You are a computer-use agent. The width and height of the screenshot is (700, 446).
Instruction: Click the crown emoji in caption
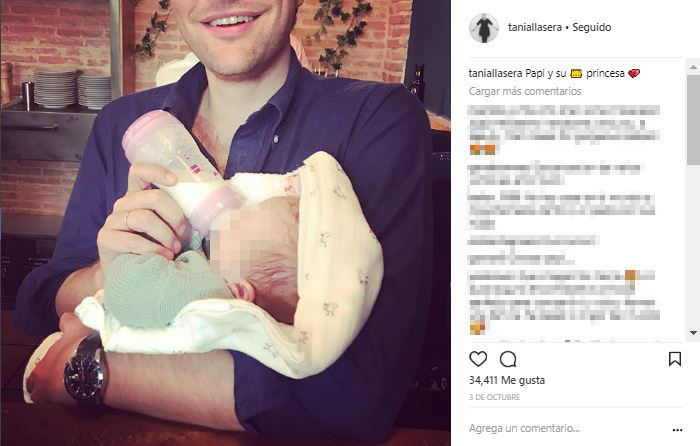click(576, 74)
